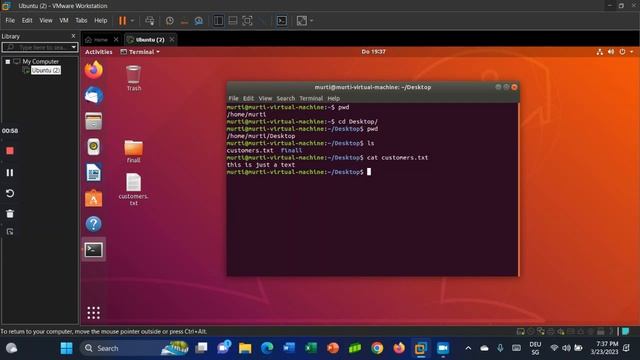The image size is (640, 360).
Task: Pause the virtual machine with the orange pause button
Action: 122,20
